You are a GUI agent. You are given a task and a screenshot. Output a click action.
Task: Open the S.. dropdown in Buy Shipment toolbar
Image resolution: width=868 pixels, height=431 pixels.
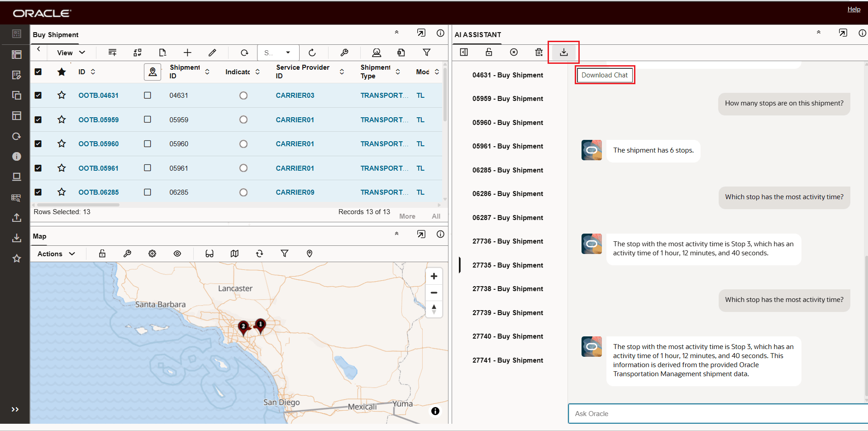click(x=278, y=53)
